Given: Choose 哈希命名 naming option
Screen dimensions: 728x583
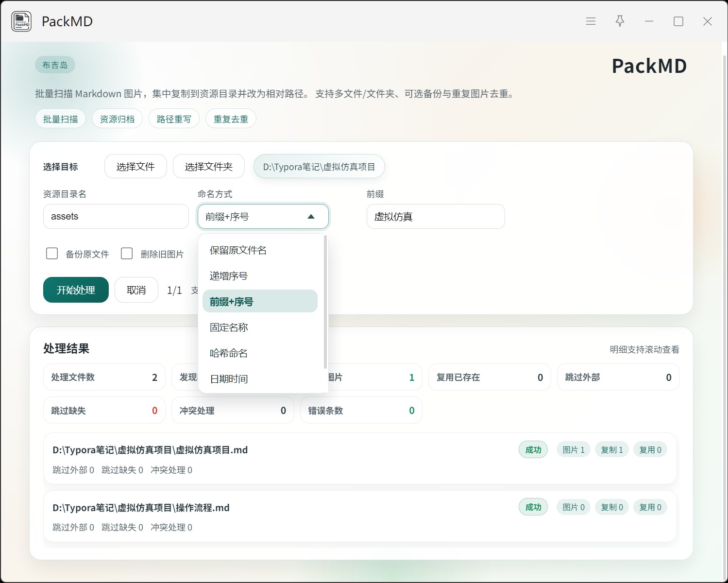Looking at the screenshot, I should tap(229, 353).
